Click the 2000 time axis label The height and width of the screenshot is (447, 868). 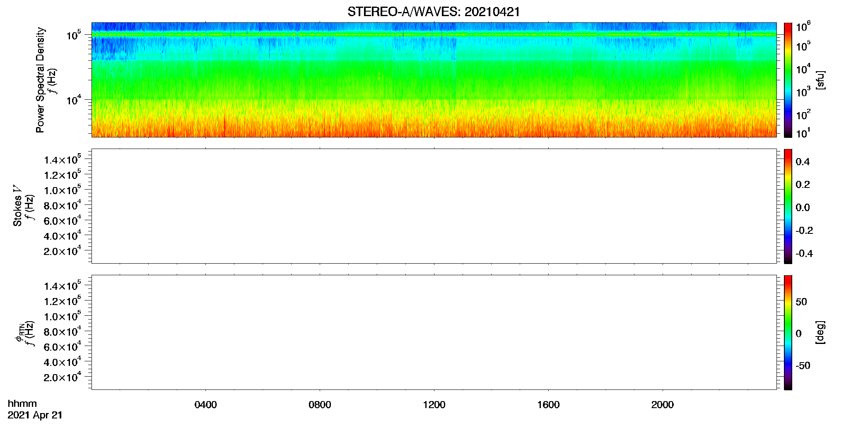point(662,405)
